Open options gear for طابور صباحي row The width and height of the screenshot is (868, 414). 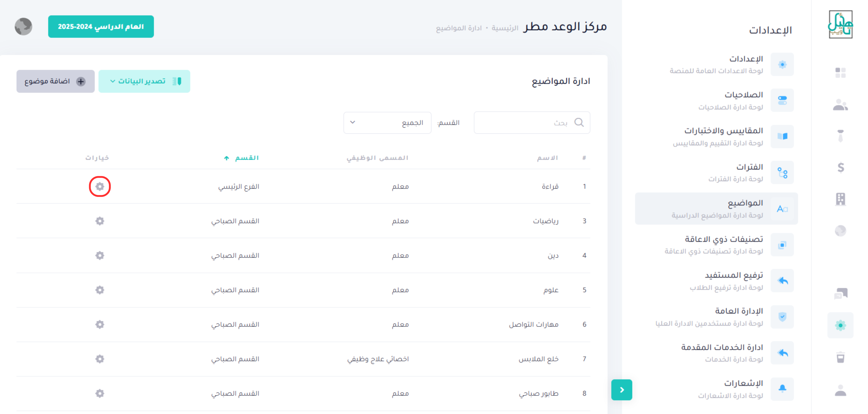(x=100, y=393)
